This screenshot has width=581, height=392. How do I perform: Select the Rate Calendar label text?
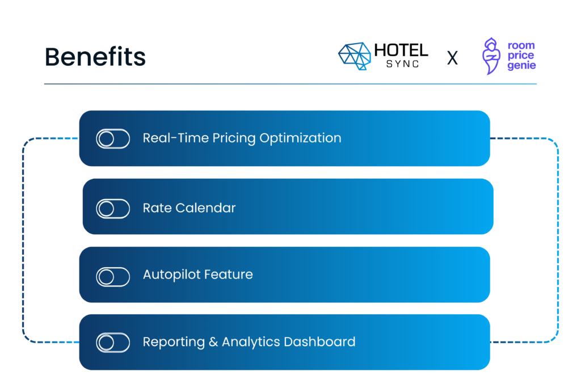[x=189, y=208]
